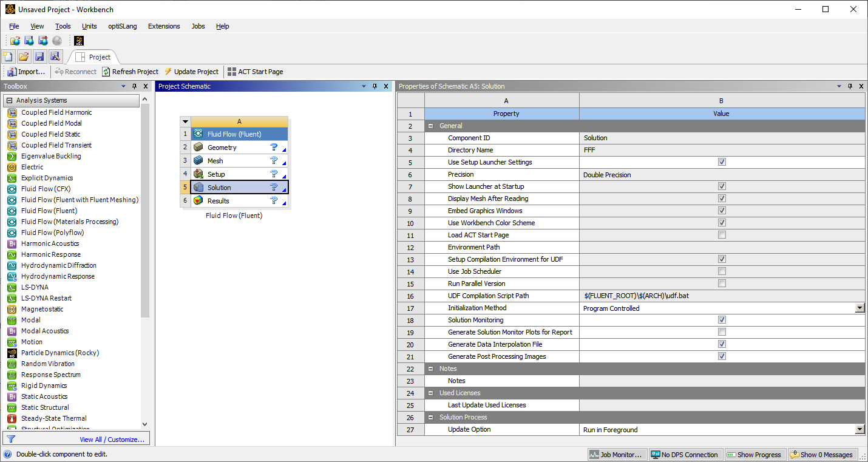868x462 pixels.
Task: Close the Toolbox panel
Action: 146,86
